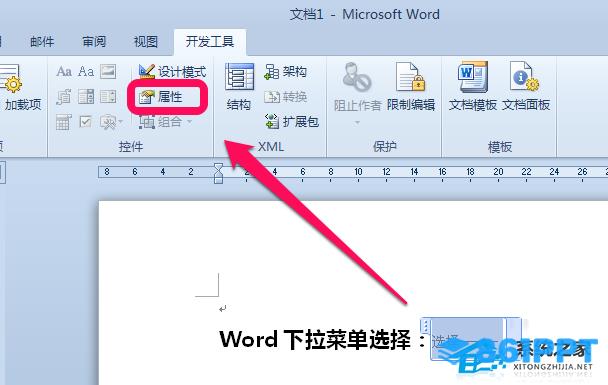Click the first line indent ruler marker
This screenshot has height=385, width=608.
pyautogui.click(x=218, y=168)
